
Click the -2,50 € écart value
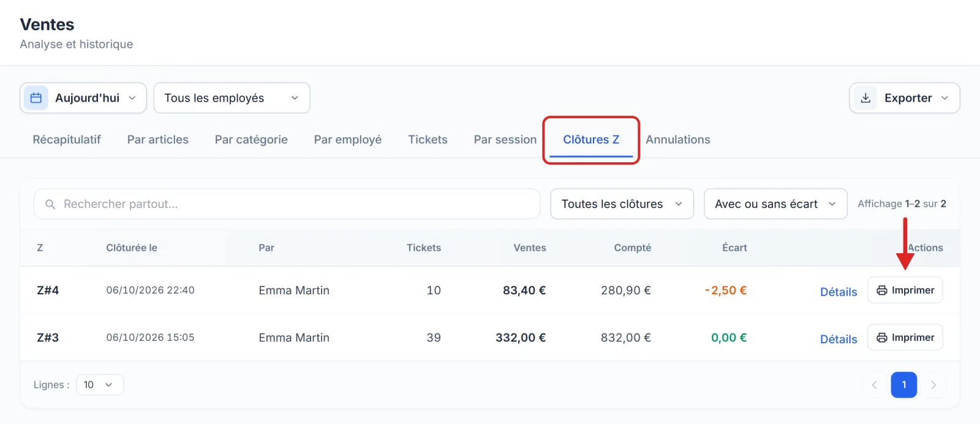pyautogui.click(x=726, y=291)
